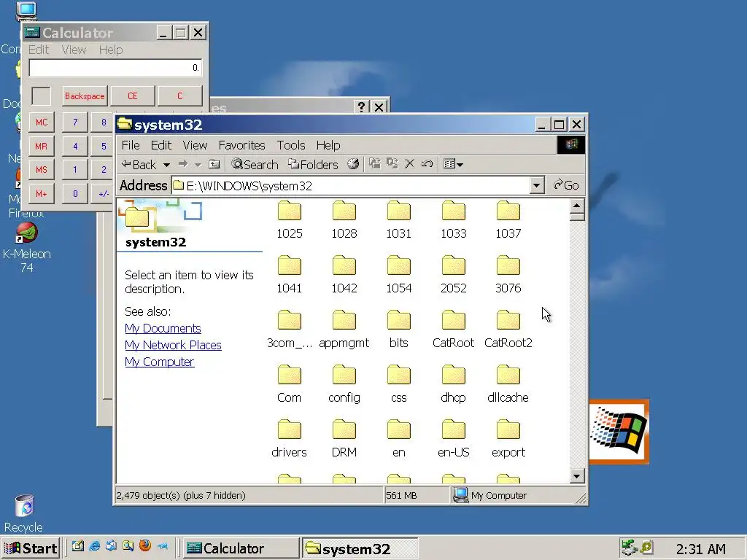The height and width of the screenshot is (560, 747).
Task: Click the CE button in Calculator
Action: 133,96
